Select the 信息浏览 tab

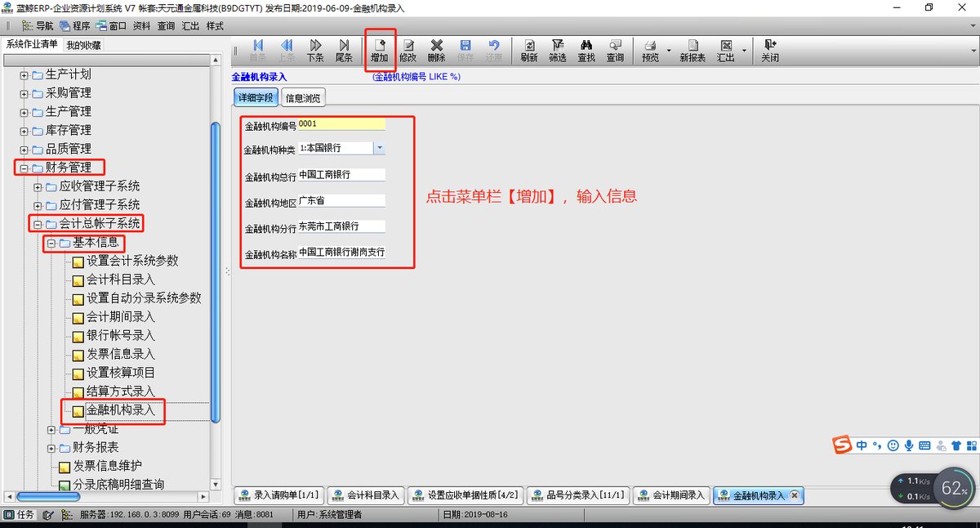[x=303, y=98]
